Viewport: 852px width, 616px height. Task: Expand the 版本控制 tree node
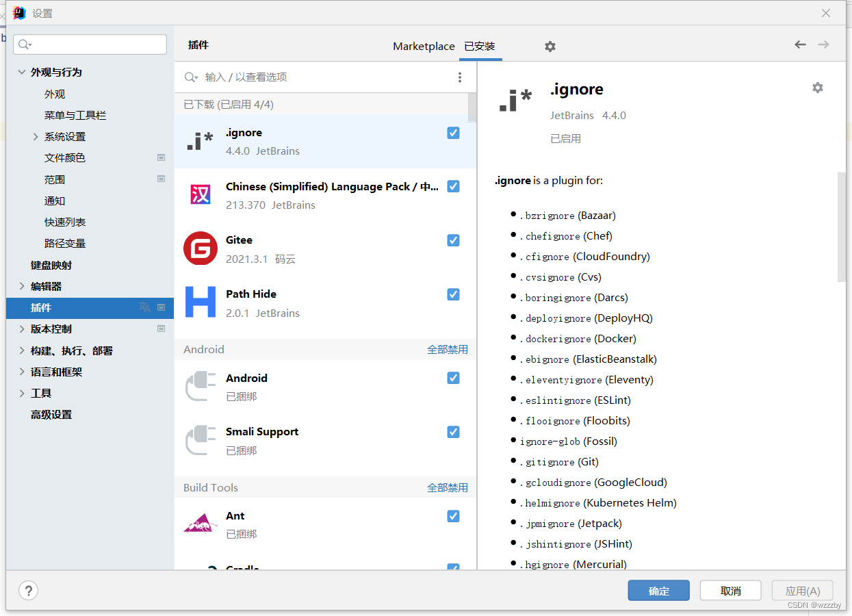(22, 329)
